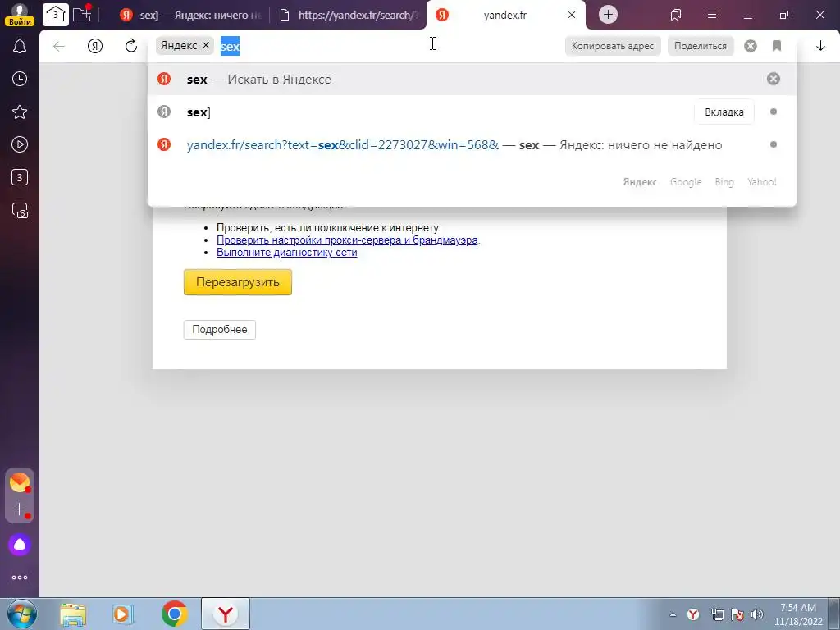
Task: Remove the Яндекс search chip
Action: click(206, 46)
